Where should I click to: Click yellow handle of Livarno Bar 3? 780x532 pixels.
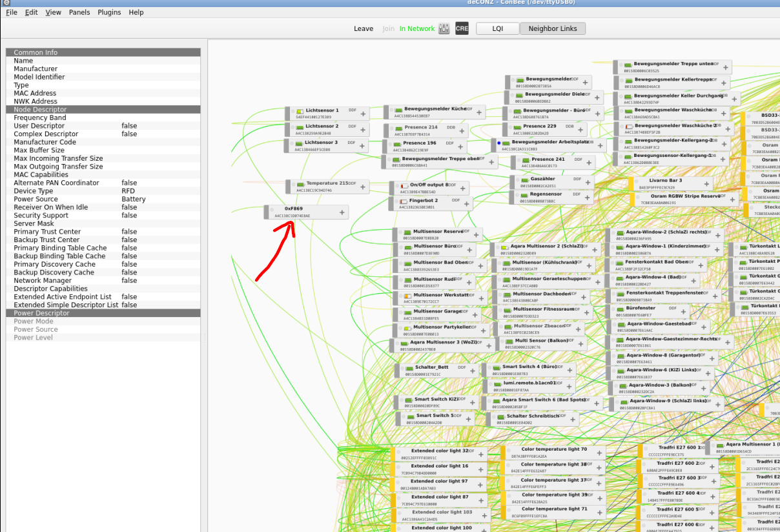631,184
